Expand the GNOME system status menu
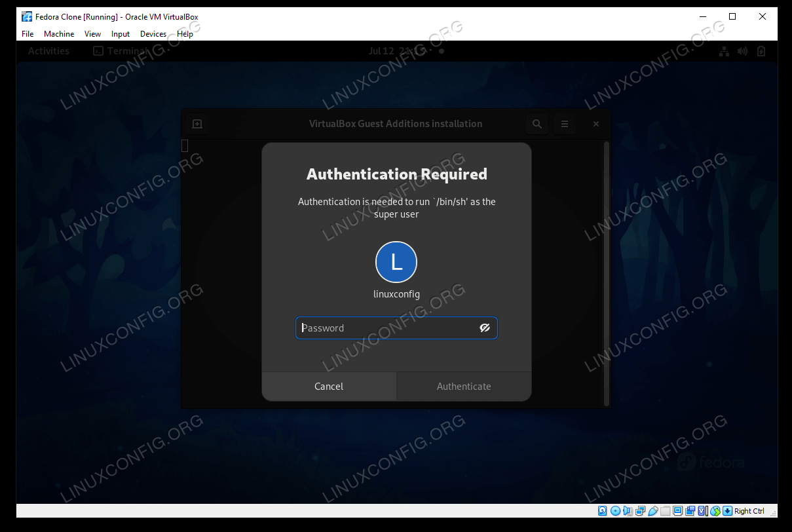Image resolution: width=792 pixels, height=532 pixels. pyautogui.click(x=742, y=51)
